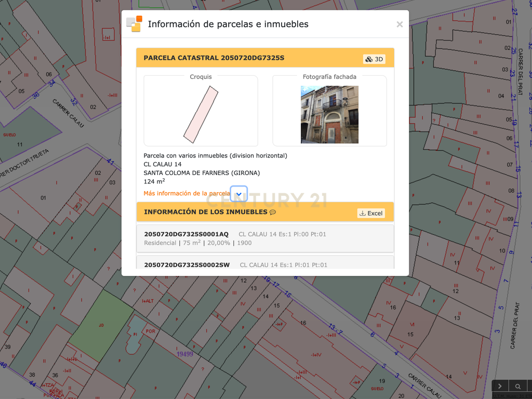
Task: Select the parcel area '124 m²'
Action: point(154,181)
